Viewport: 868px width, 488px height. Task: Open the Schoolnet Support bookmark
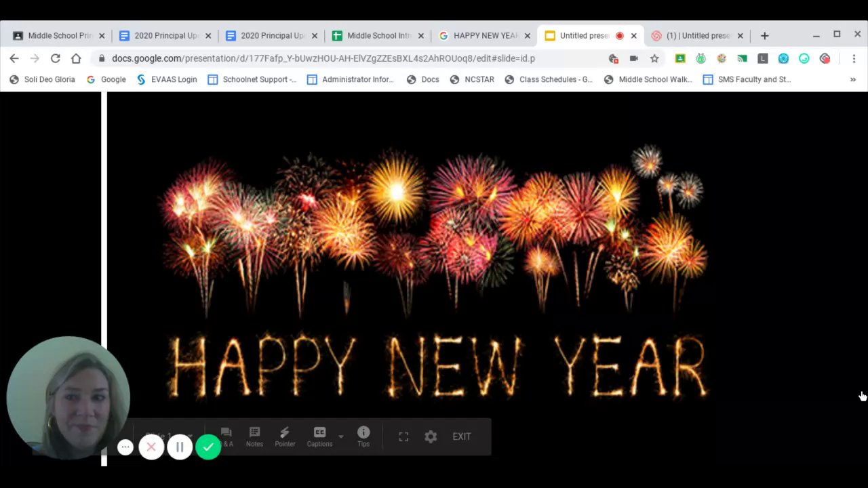click(252, 79)
